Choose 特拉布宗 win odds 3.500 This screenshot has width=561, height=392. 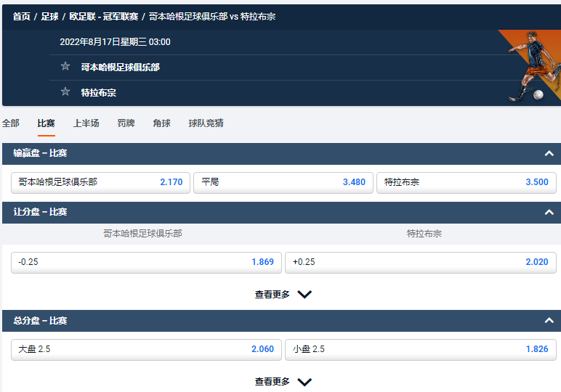(x=466, y=182)
